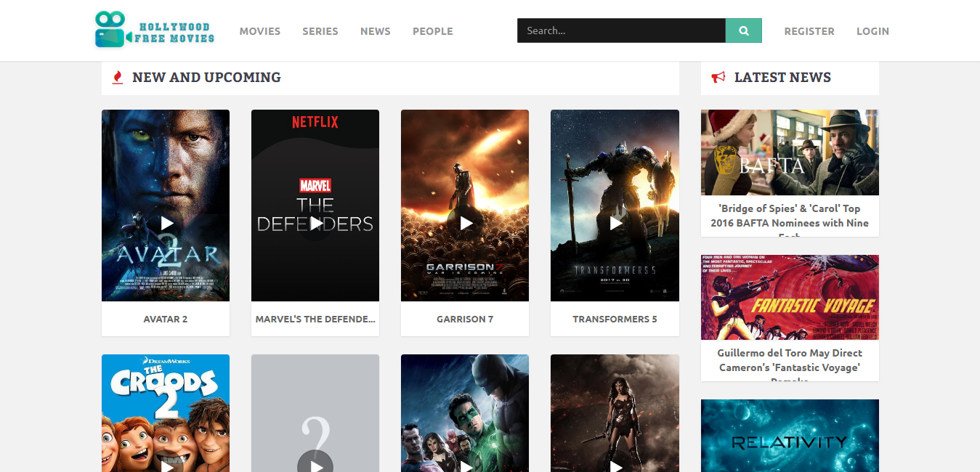Open the Avatar 2 title link
This screenshot has height=472, width=980.
click(x=166, y=319)
